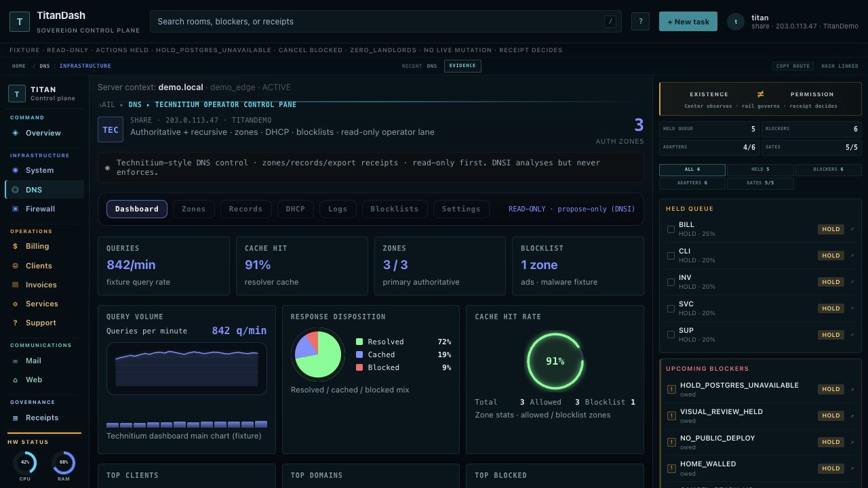Click the response disposition pie chart
The height and width of the screenshot is (488, 868).
(x=318, y=354)
